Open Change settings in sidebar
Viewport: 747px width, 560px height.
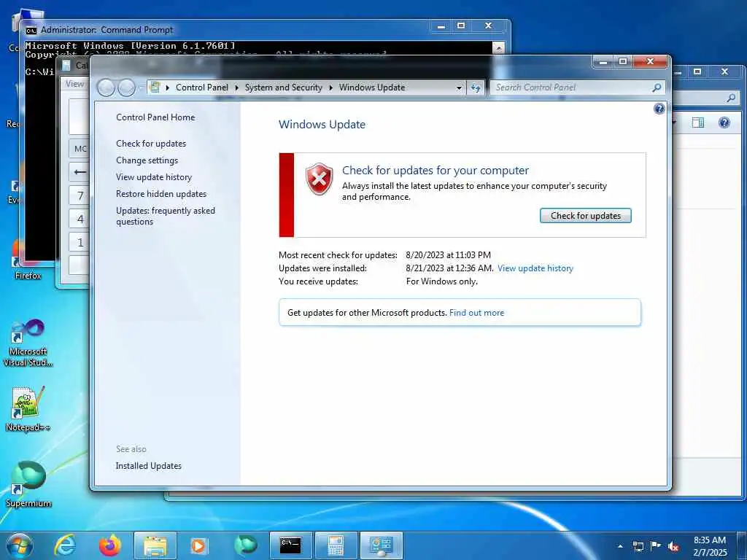point(147,160)
